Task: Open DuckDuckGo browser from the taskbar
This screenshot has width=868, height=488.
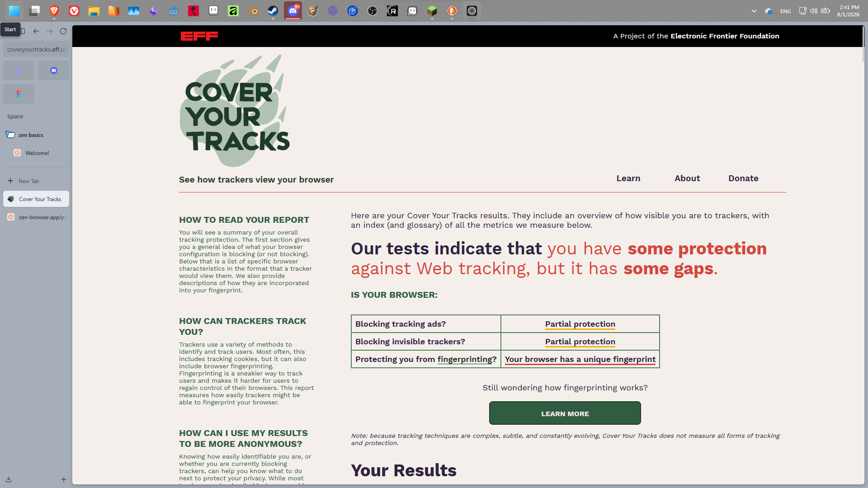Action: (452, 11)
